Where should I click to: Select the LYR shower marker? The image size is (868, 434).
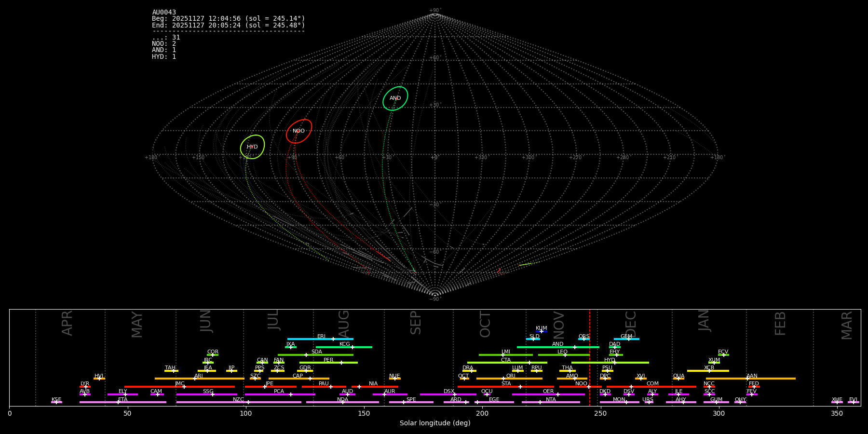(85, 387)
